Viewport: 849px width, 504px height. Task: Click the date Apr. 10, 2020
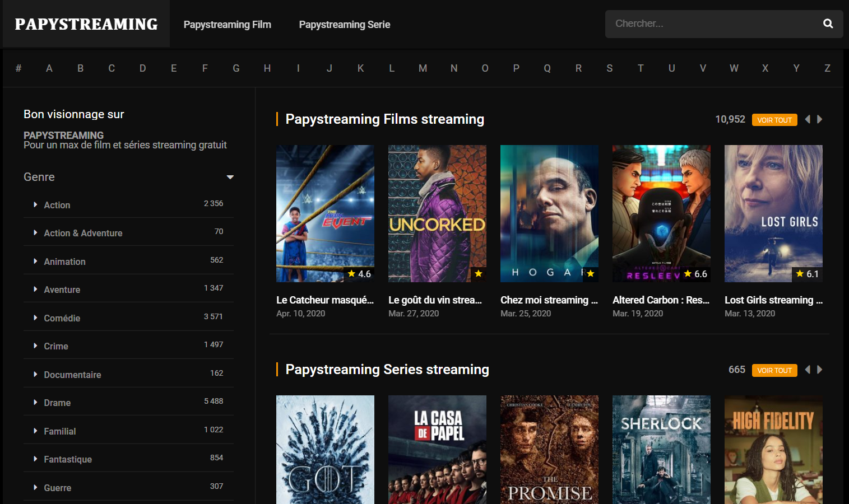pyautogui.click(x=301, y=314)
